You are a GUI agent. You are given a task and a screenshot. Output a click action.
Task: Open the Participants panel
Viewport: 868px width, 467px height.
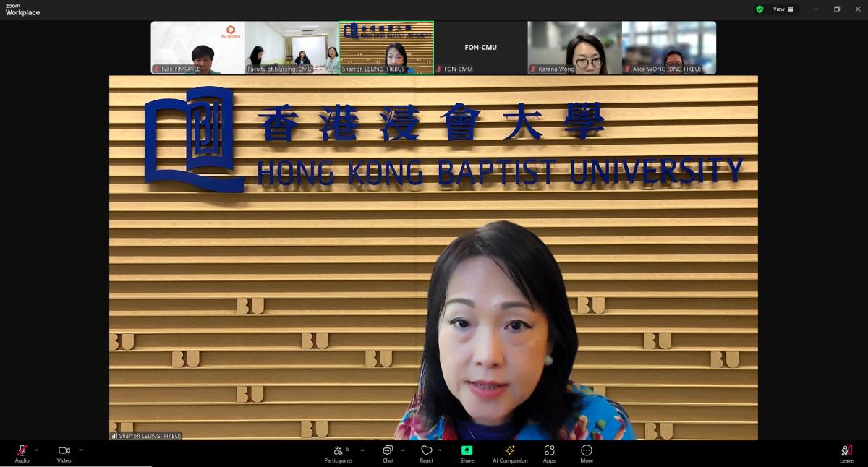tap(339, 453)
